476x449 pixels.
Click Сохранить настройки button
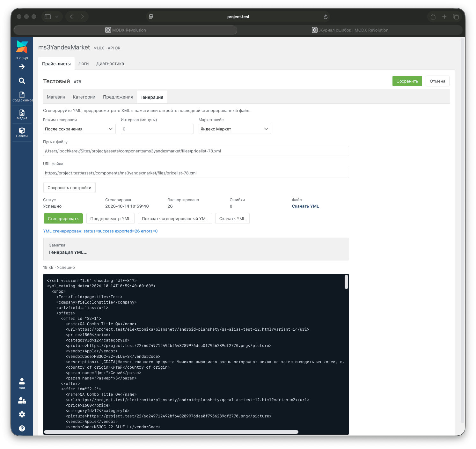[x=70, y=188]
